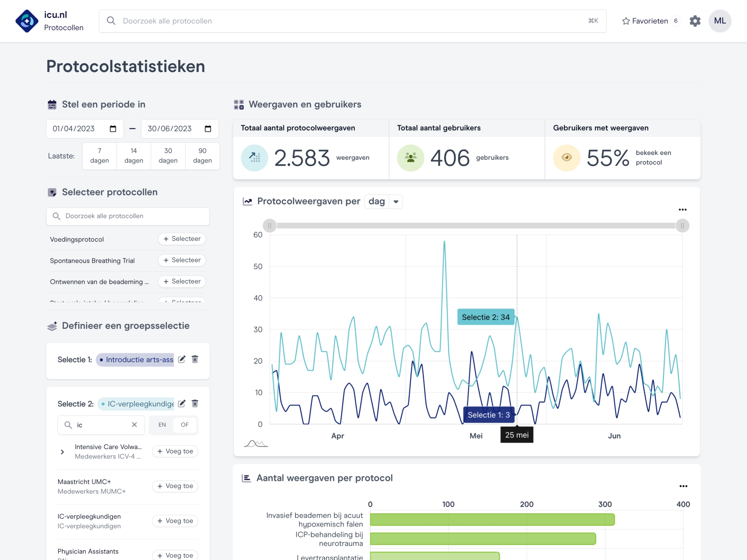Image resolution: width=747 pixels, height=560 pixels.
Task: Click the right handle of the chart range slider
Action: coord(682,225)
